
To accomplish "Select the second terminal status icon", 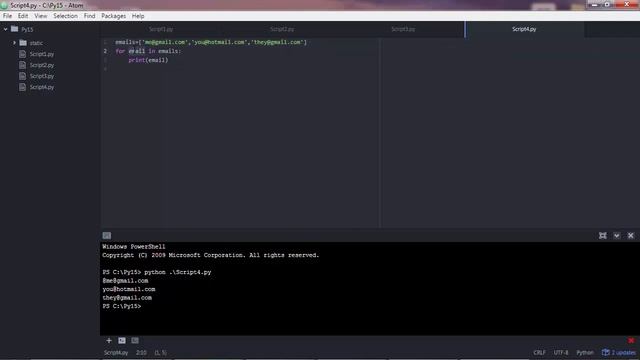I will (x=135, y=340).
